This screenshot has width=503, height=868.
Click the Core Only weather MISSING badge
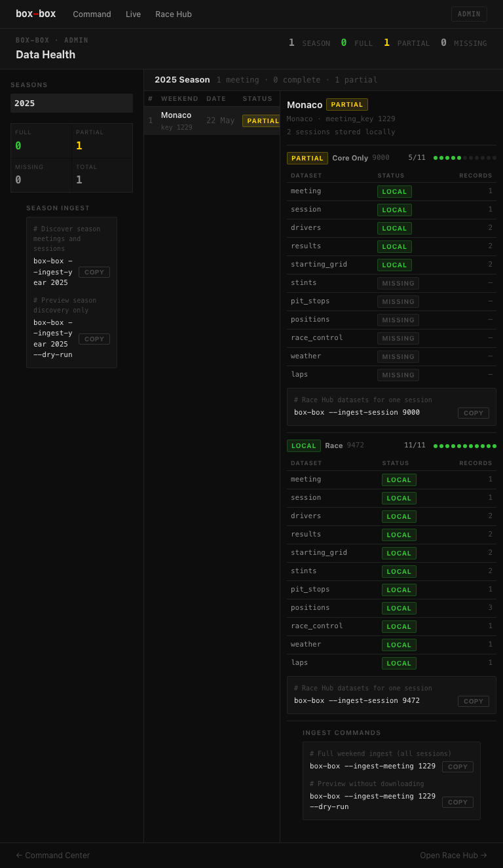click(x=398, y=356)
